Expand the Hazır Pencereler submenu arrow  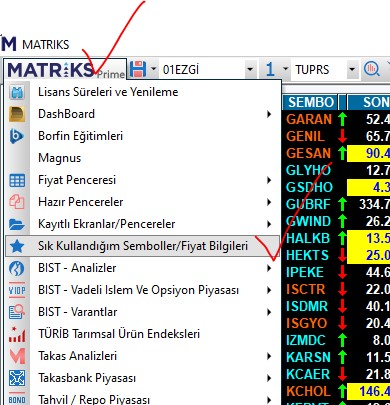pyautogui.click(x=269, y=202)
